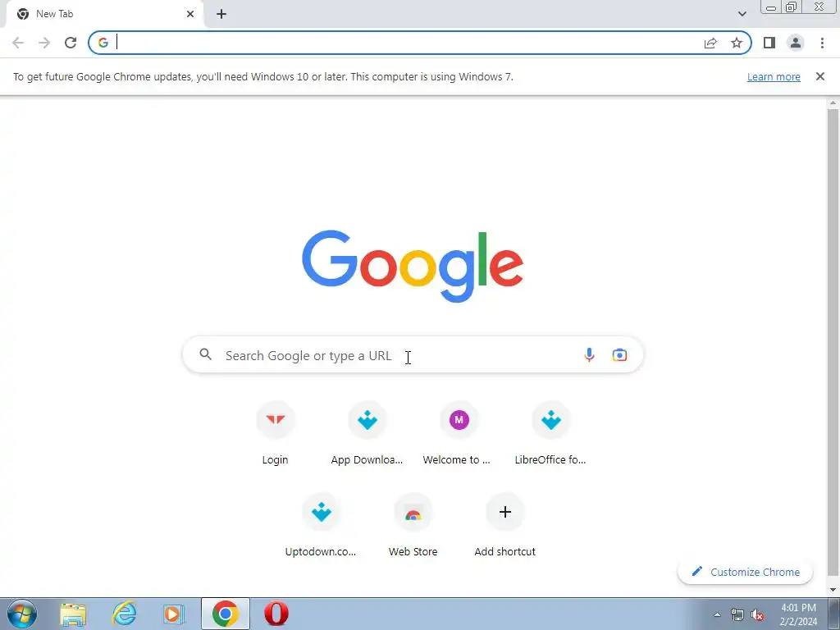Click Add shortcut
This screenshot has width=840, height=630.
504,526
